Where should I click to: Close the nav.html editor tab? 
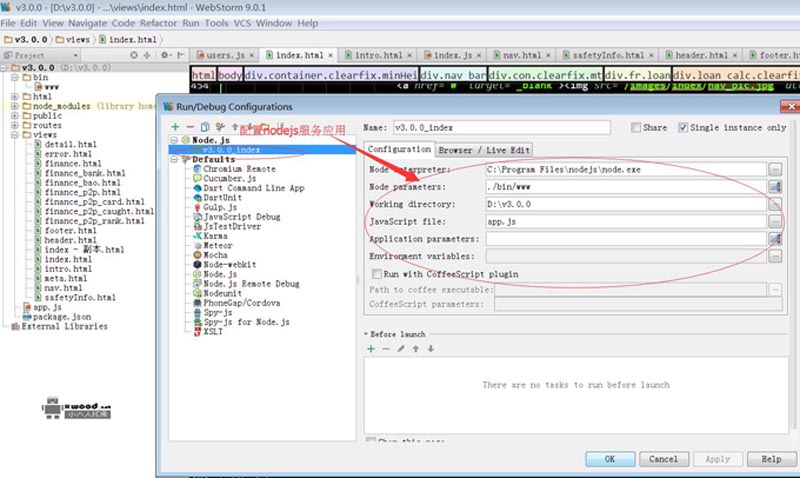pos(548,55)
